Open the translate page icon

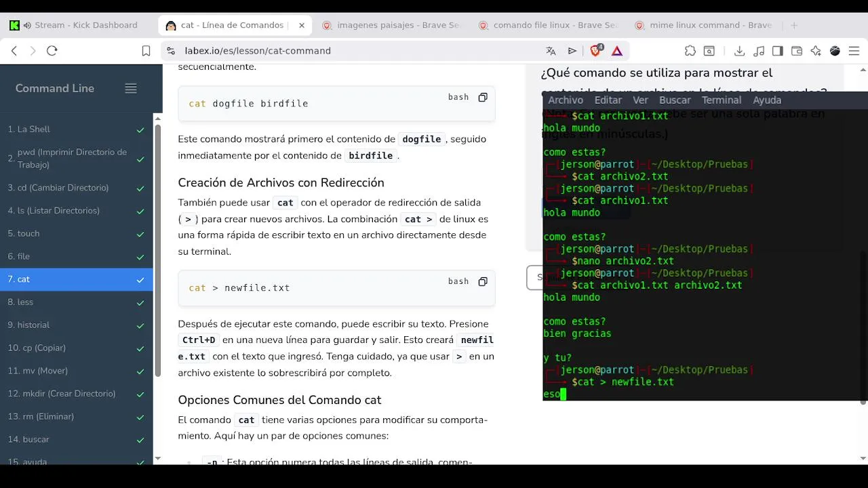point(551,51)
